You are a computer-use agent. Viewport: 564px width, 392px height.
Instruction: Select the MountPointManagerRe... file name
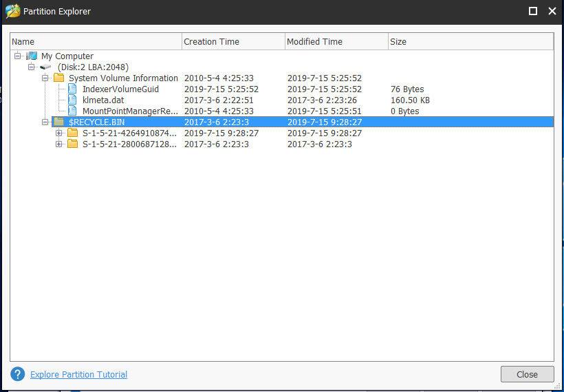(x=130, y=111)
